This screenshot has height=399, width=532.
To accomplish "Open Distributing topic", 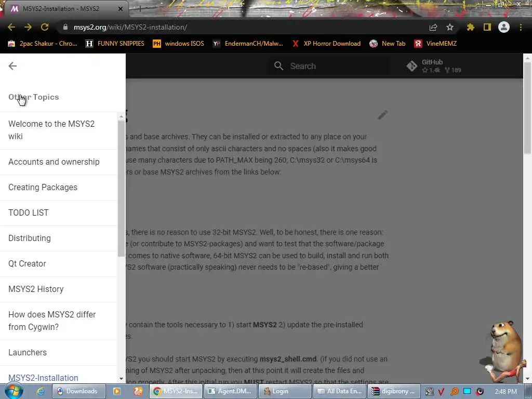I will (58, 238).
